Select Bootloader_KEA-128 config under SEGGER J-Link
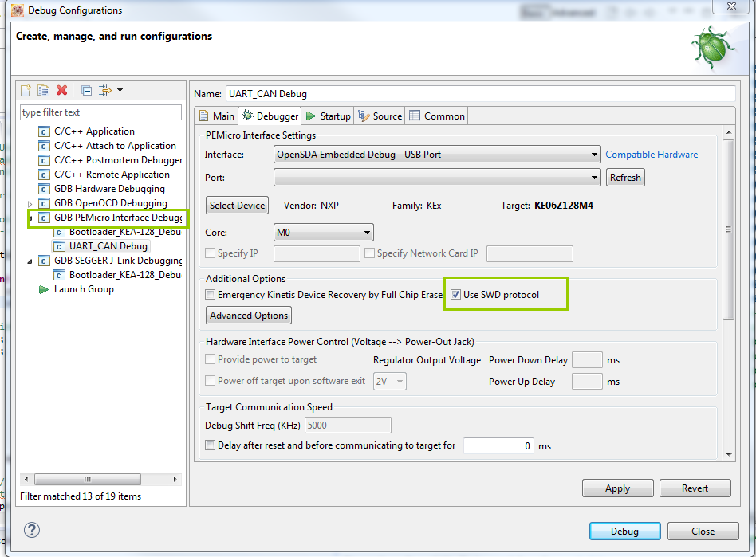756x557 pixels. coord(125,275)
